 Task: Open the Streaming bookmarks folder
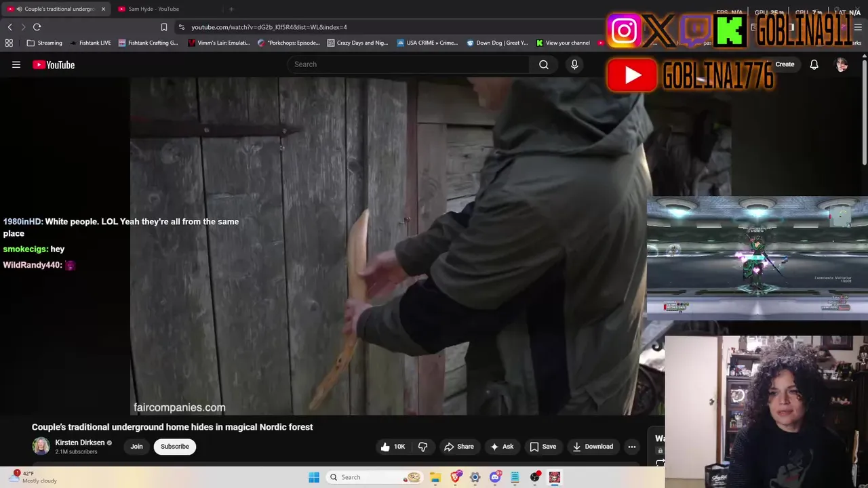[44, 43]
